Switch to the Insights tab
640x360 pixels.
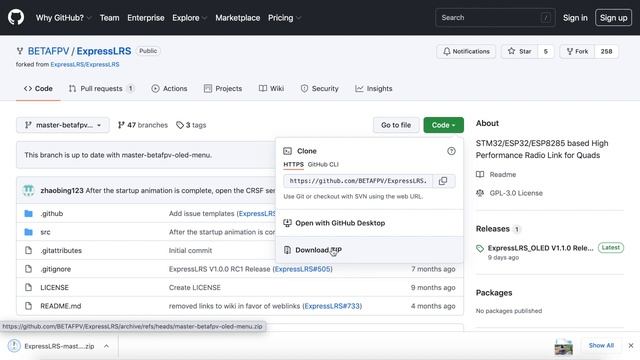pyautogui.click(x=373, y=89)
